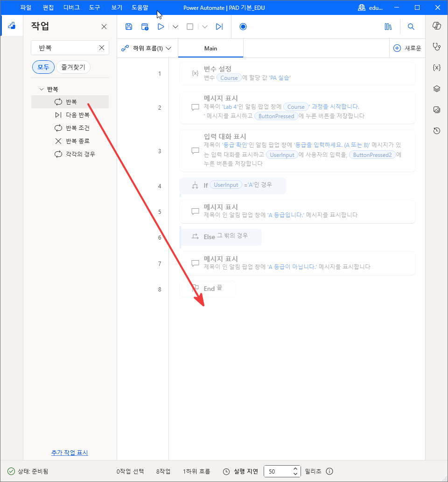Start the Recorder icon
The image size is (448, 482).
243,27
